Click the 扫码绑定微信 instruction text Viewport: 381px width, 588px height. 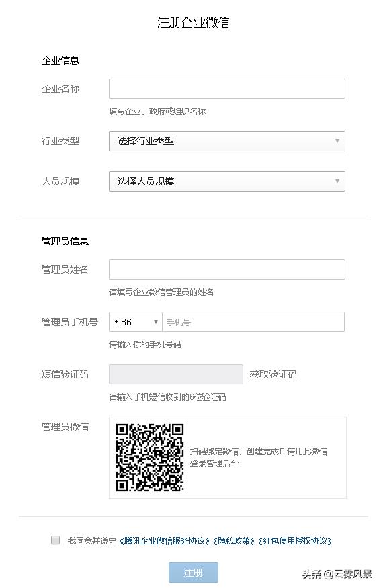[x=259, y=457]
